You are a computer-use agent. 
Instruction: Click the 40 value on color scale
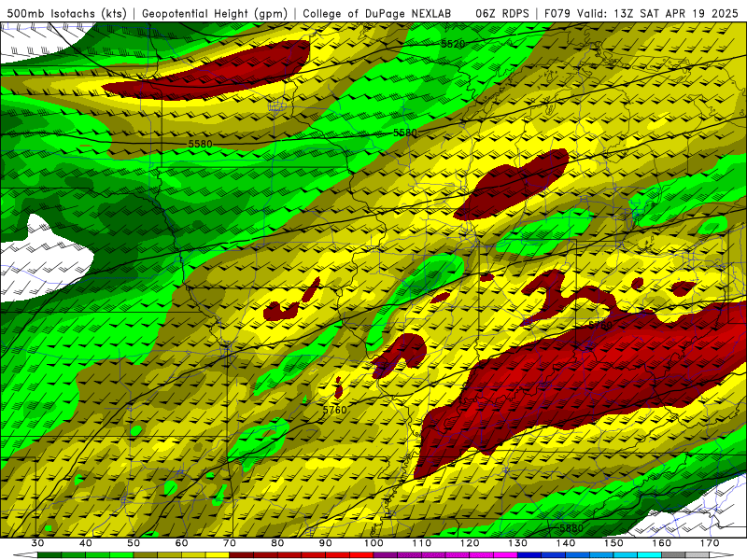coord(86,543)
